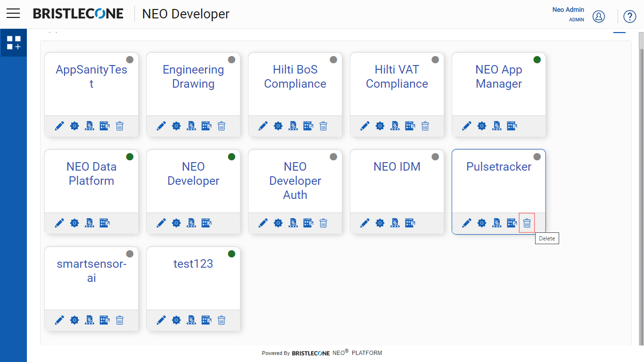This screenshot has height=362, width=644.
Task: Click the Bristlecone logo in header
Action: pyautogui.click(x=78, y=14)
